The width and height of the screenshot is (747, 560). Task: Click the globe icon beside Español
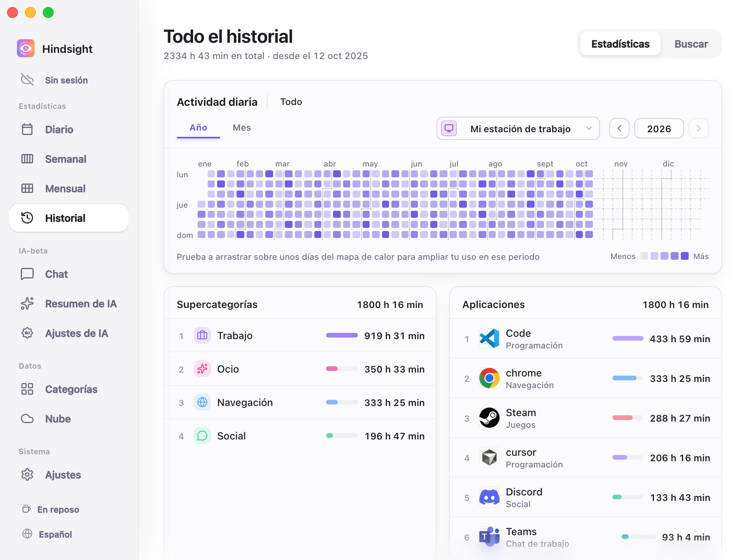click(27, 534)
